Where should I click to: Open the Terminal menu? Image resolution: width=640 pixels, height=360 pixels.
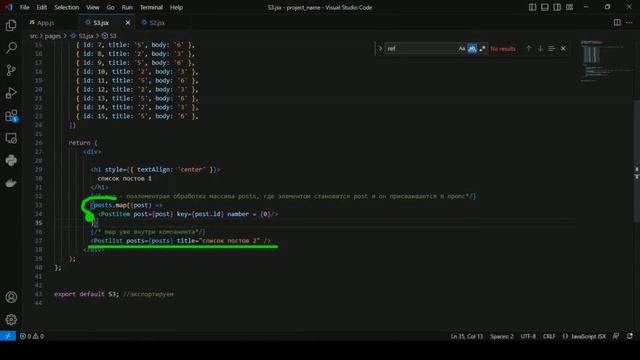tap(151, 7)
